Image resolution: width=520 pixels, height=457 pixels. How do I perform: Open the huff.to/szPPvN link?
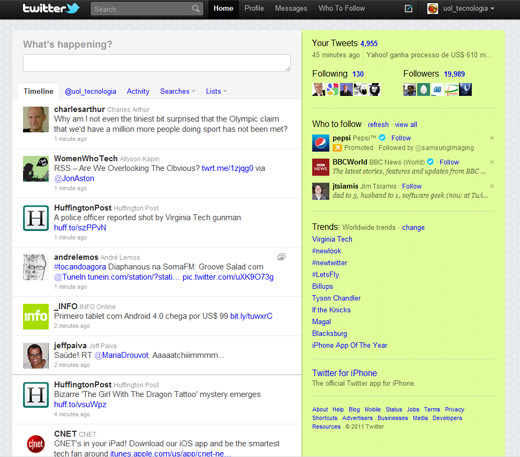click(80, 228)
